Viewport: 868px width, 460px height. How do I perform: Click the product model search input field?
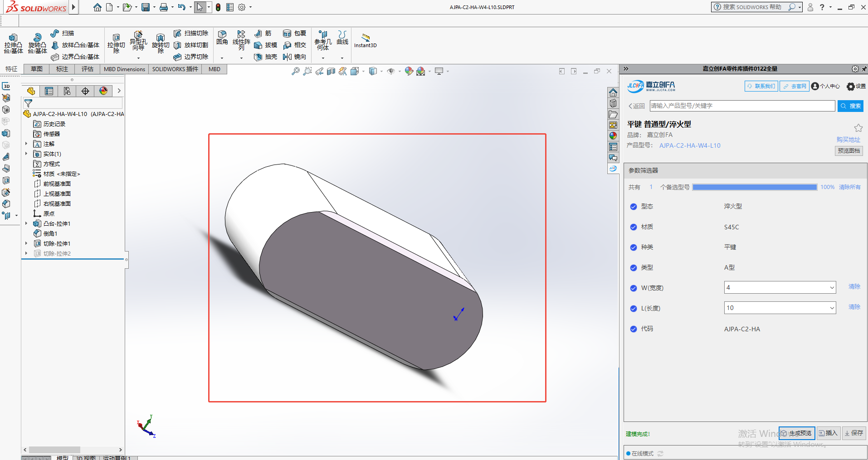point(742,106)
